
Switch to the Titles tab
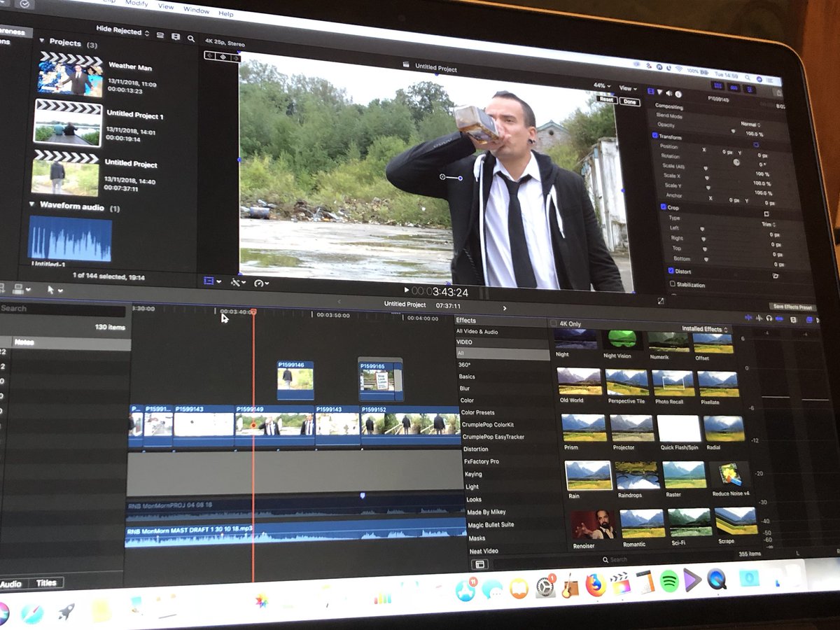pos(46,582)
